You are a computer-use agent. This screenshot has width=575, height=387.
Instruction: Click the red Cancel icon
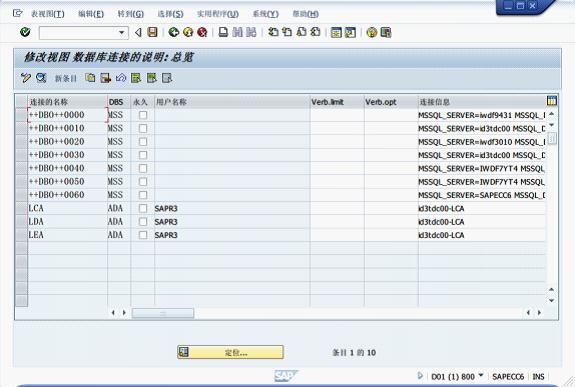(x=202, y=32)
